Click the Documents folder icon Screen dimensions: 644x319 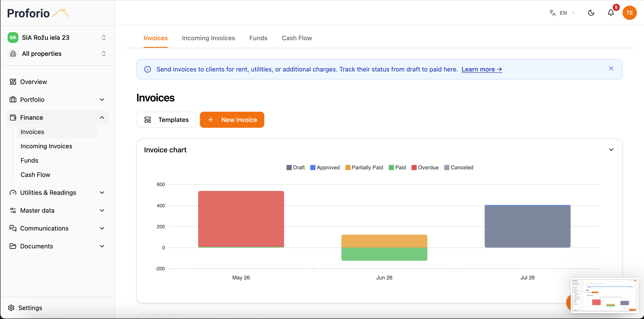[x=13, y=246]
